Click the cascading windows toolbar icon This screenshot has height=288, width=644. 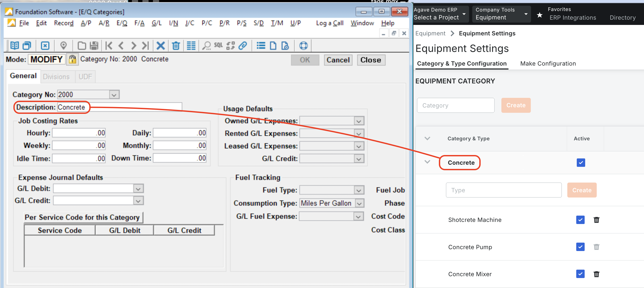(27, 46)
